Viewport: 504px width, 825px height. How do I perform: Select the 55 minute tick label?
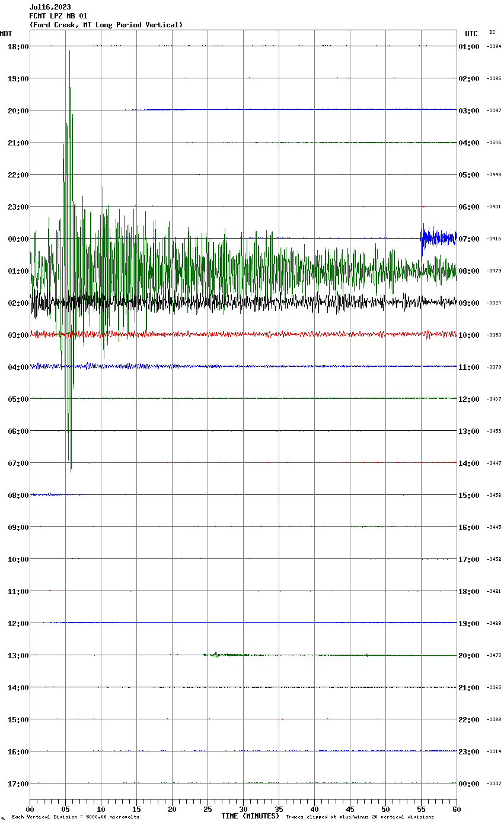point(421,809)
